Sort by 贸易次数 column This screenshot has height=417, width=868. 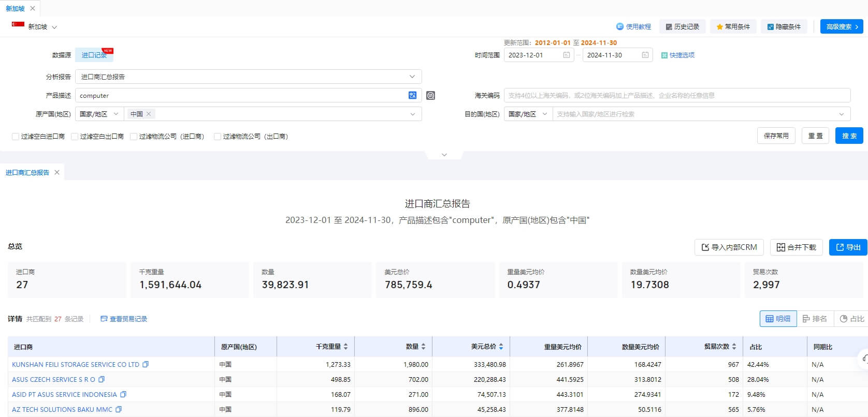point(734,347)
